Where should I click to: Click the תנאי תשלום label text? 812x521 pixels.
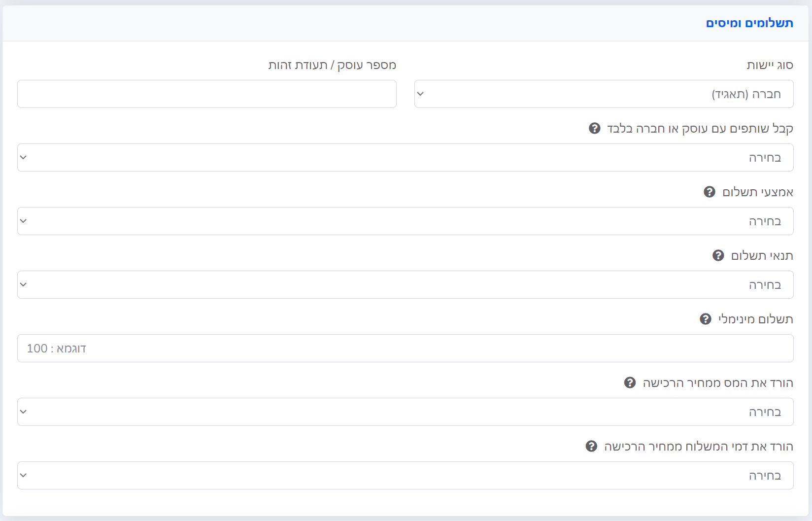[x=762, y=255]
